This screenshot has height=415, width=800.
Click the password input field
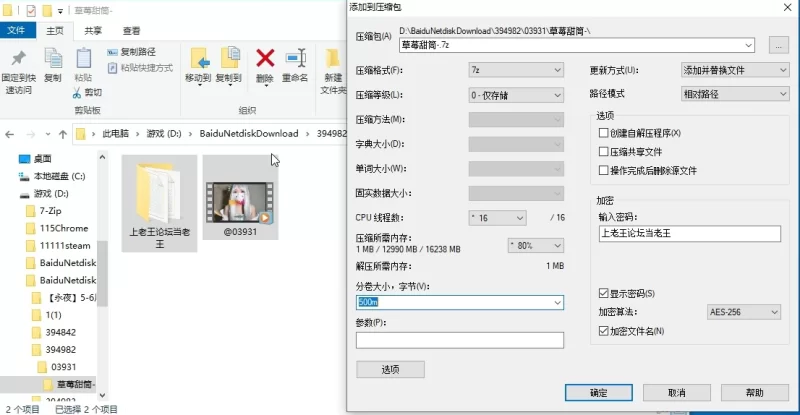click(x=688, y=233)
